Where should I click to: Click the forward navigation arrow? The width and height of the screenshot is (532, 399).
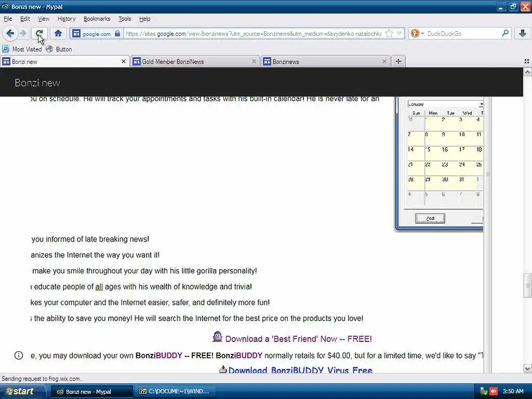[x=23, y=33]
